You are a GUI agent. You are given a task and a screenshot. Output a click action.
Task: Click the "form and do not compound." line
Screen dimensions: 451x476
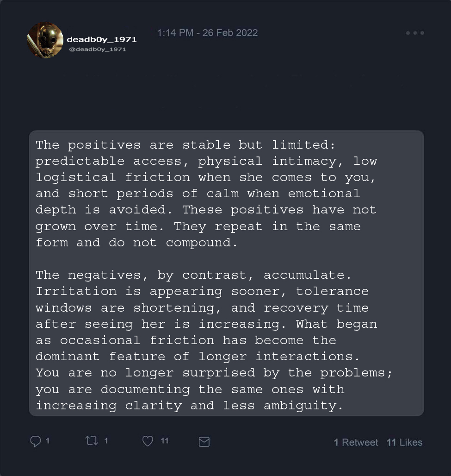tap(136, 243)
